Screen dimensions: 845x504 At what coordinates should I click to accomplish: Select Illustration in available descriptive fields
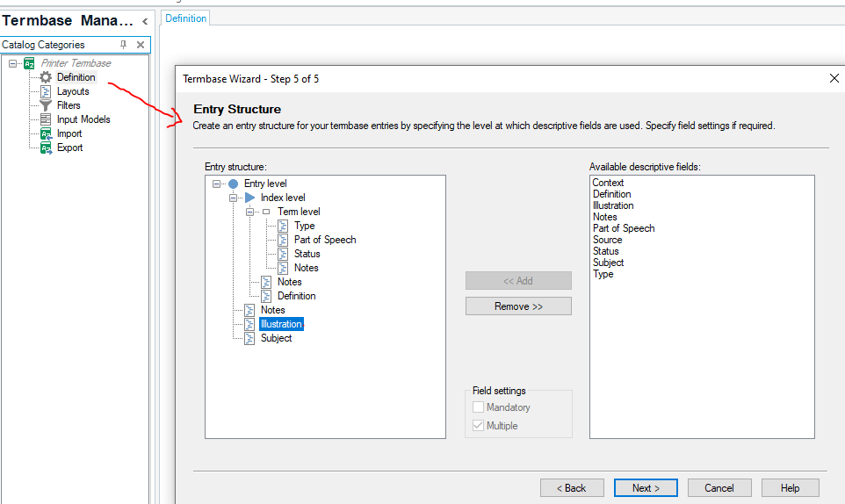(613, 205)
